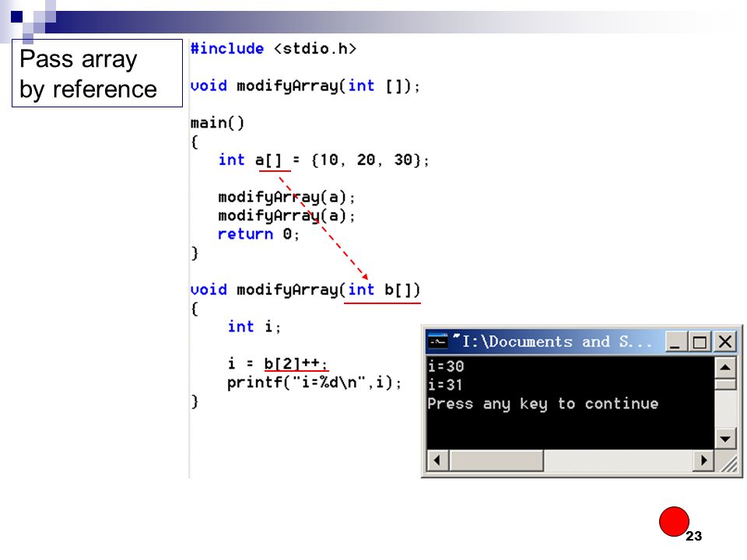Screen dimensions: 747x560
Task: Click the console horizontal scrollbar left arrow
Action: click(437, 460)
